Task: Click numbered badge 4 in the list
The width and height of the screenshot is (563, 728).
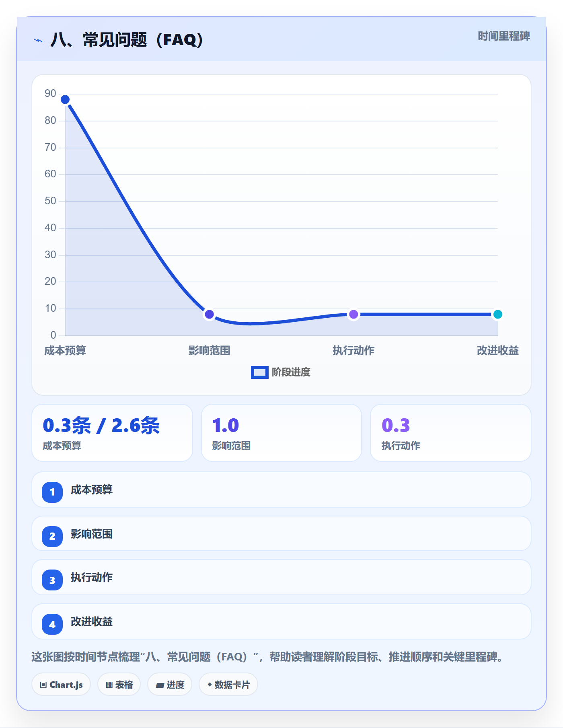Action: pos(52,625)
